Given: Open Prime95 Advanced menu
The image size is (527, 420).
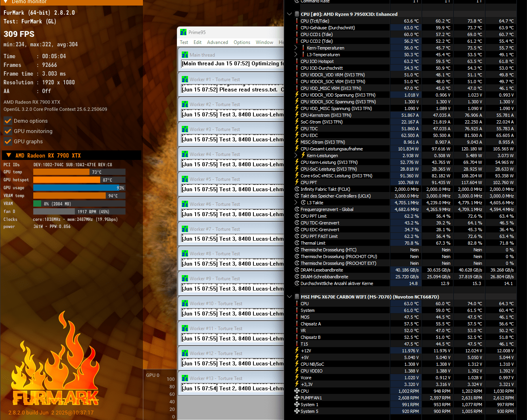Looking at the screenshot, I should 217,42.
